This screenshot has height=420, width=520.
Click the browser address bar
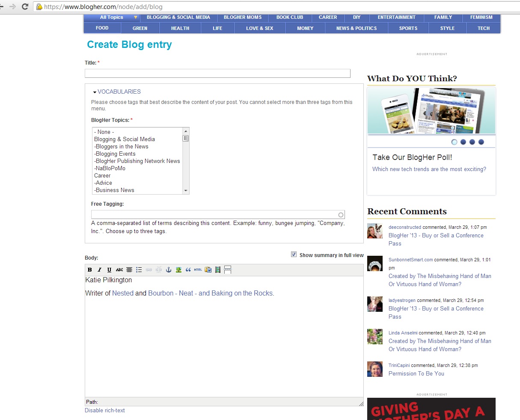click(276, 7)
